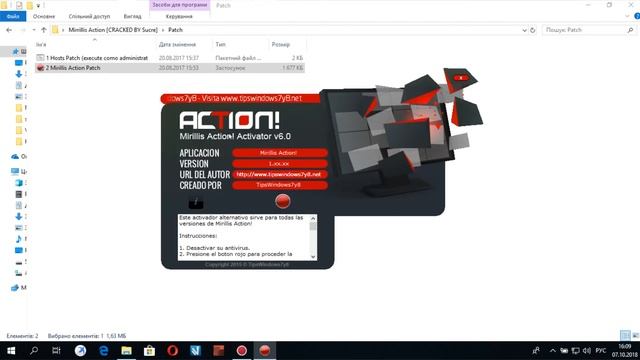Select 1 Hosts Patch file row

click(170, 58)
